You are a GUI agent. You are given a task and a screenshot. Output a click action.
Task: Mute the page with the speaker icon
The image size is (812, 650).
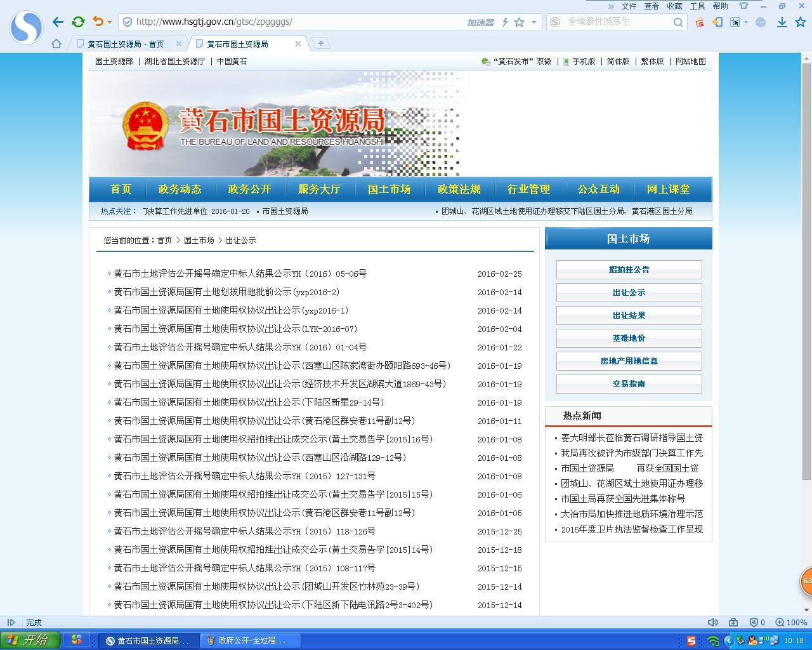[713, 623]
